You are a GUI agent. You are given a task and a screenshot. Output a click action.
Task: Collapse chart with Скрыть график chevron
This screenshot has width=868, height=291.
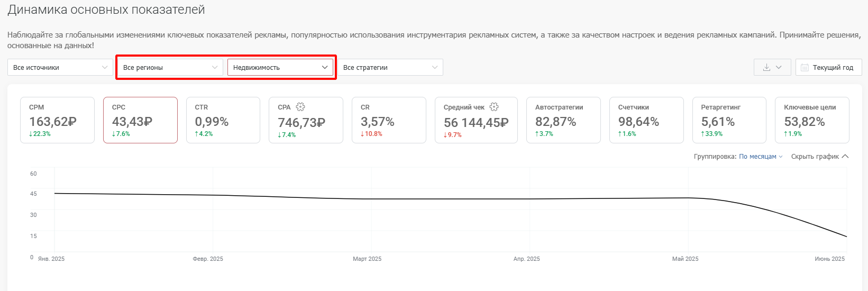845,157
